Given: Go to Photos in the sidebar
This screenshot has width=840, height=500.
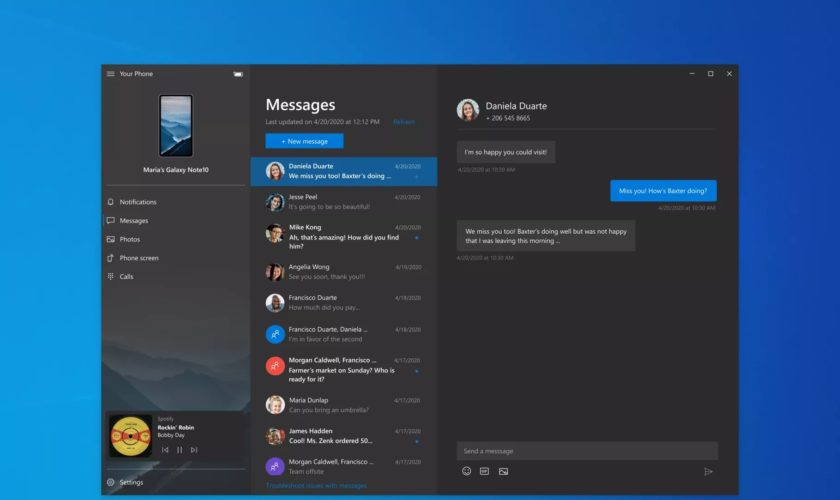Looking at the screenshot, I should coord(129,239).
